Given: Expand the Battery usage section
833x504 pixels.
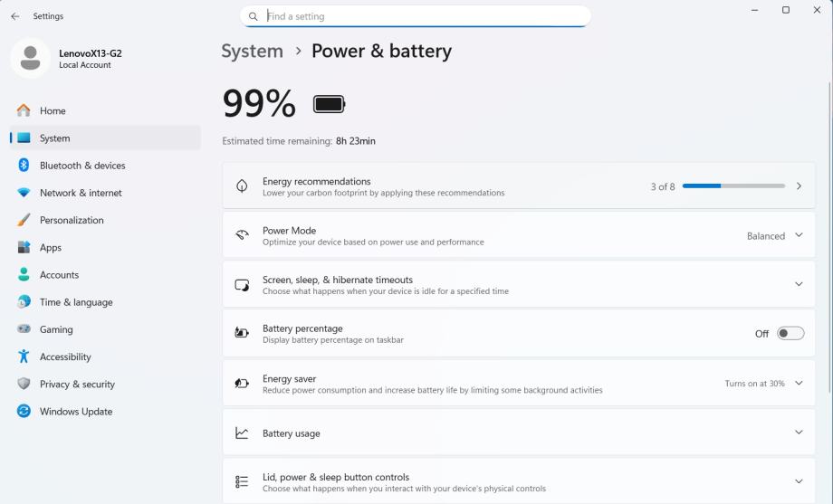Looking at the screenshot, I should coord(798,433).
